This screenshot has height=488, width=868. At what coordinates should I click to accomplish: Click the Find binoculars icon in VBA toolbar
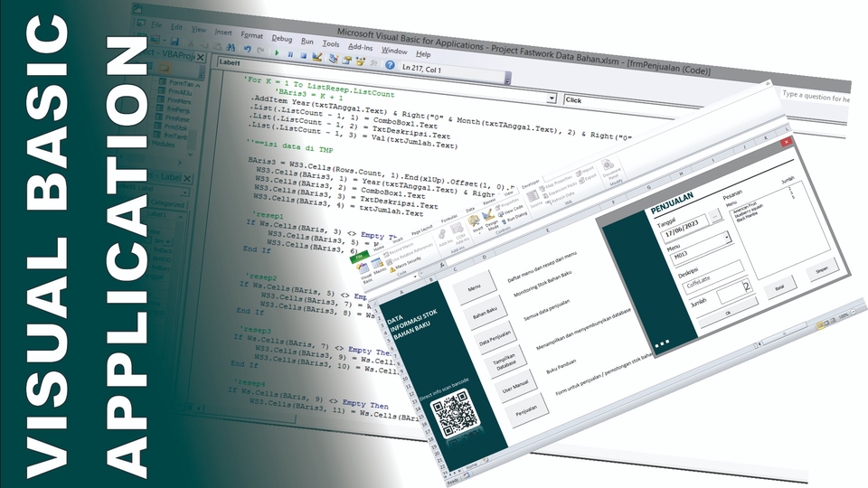231,48
